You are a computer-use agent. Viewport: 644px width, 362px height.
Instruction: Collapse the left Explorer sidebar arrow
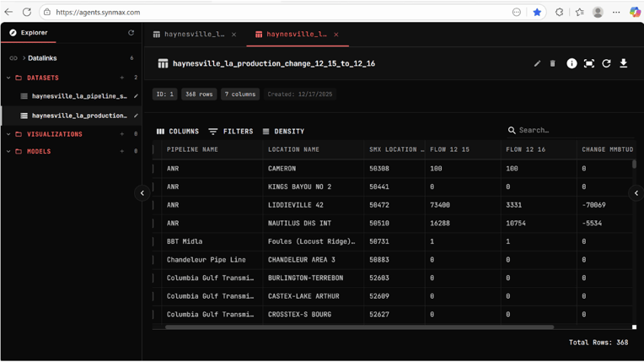coord(142,193)
